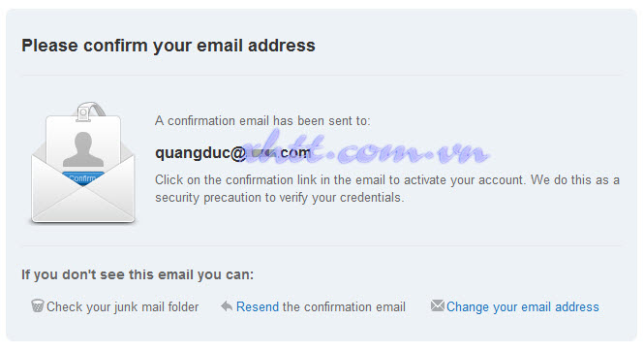Click the text 'the confirmation email' after Resend

click(344, 306)
